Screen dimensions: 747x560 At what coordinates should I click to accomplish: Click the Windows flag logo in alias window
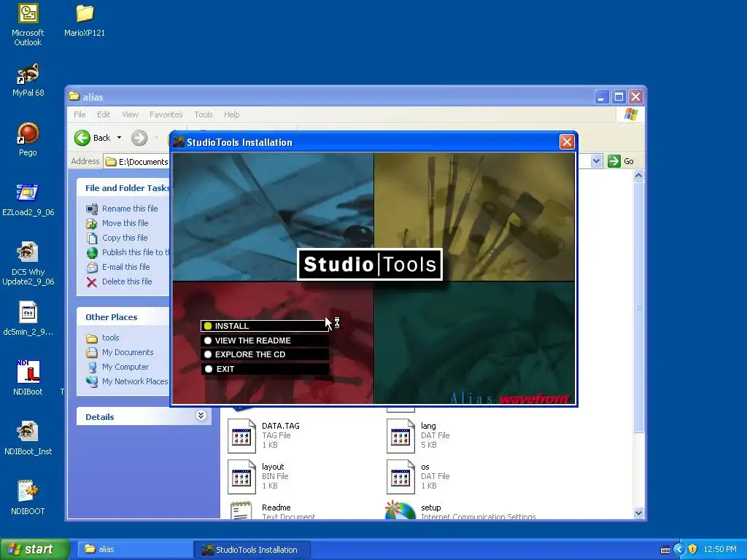(x=630, y=114)
